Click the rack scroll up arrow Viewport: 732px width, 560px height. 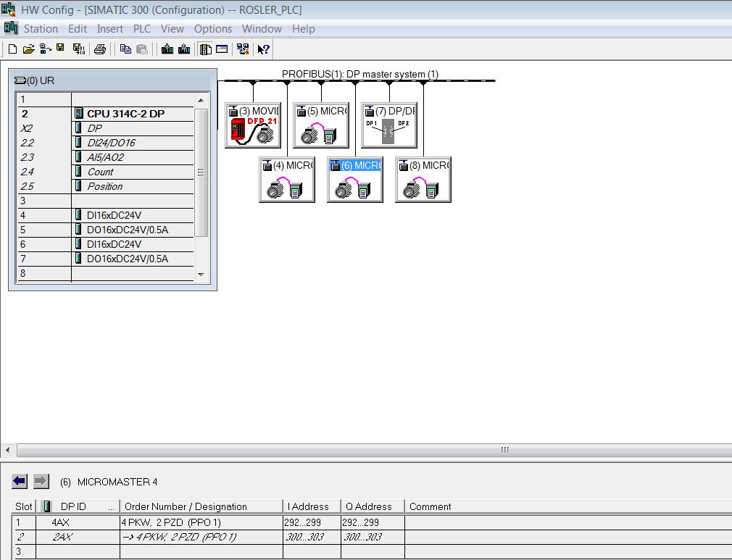(201, 100)
